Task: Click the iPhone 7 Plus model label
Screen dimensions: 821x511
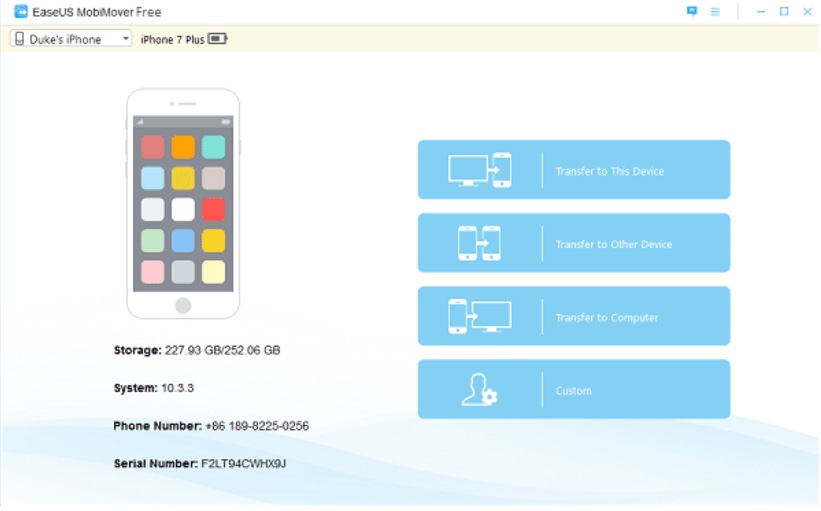Action: [x=171, y=39]
